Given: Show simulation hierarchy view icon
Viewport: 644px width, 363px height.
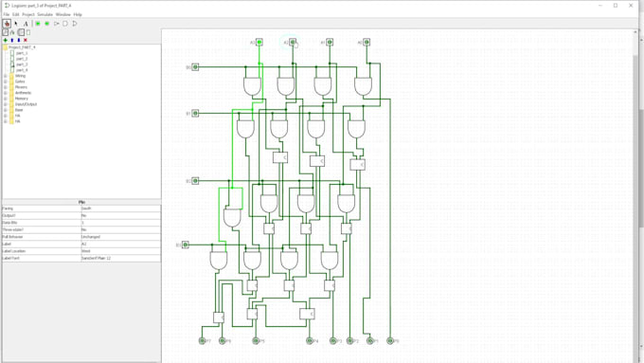Looking at the screenshot, I should click(12, 32).
